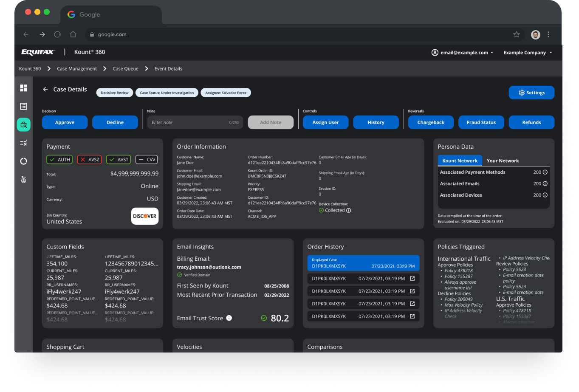The image size is (579, 392).
Task: Go to Kount 360 breadcrumb
Action: point(30,69)
